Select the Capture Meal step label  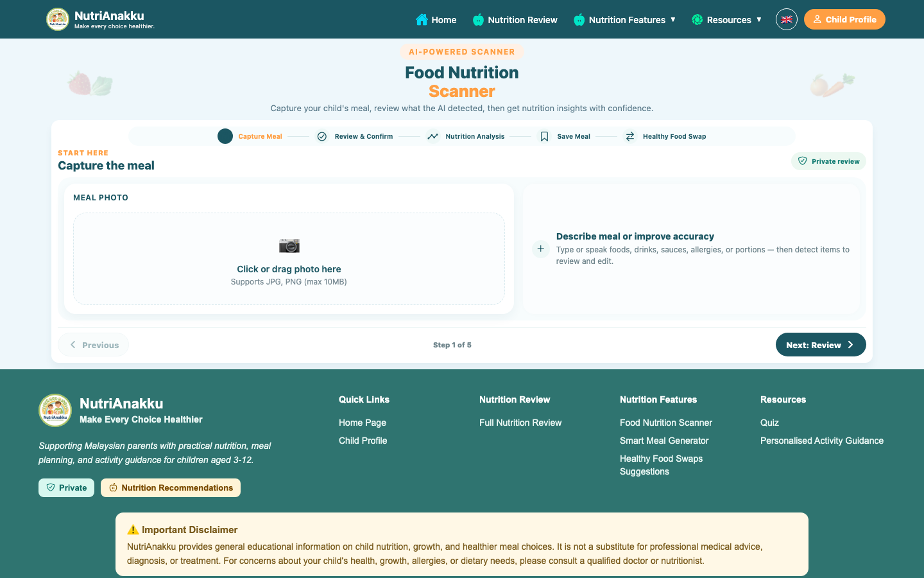(x=260, y=136)
